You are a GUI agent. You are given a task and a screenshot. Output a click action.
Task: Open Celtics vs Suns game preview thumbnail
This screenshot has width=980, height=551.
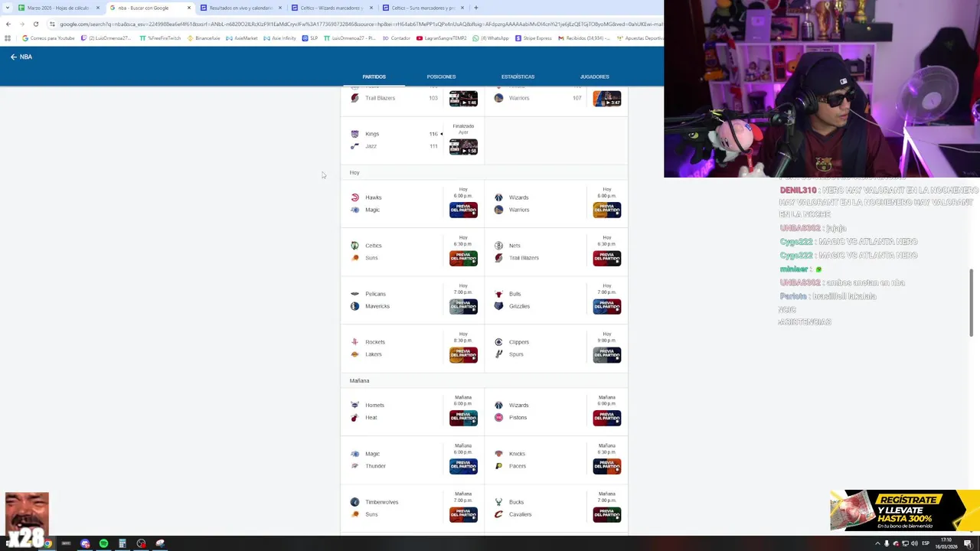pos(463,258)
